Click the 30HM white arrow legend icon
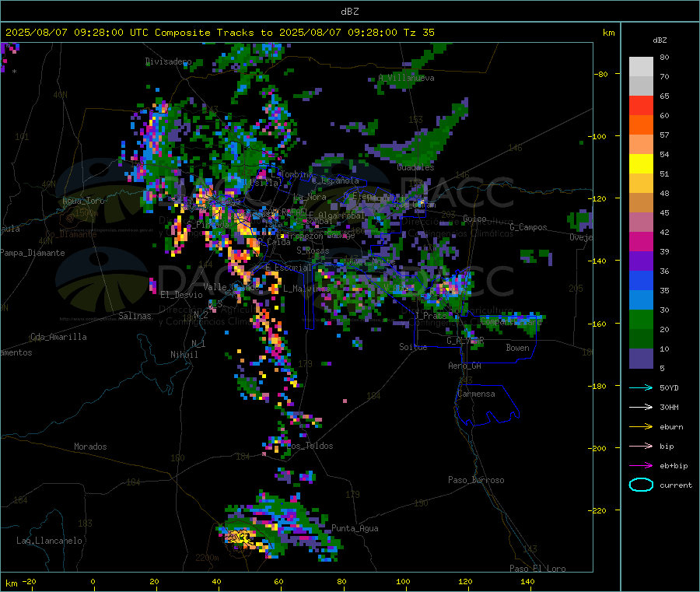The image size is (700, 592). click(641, 407)
